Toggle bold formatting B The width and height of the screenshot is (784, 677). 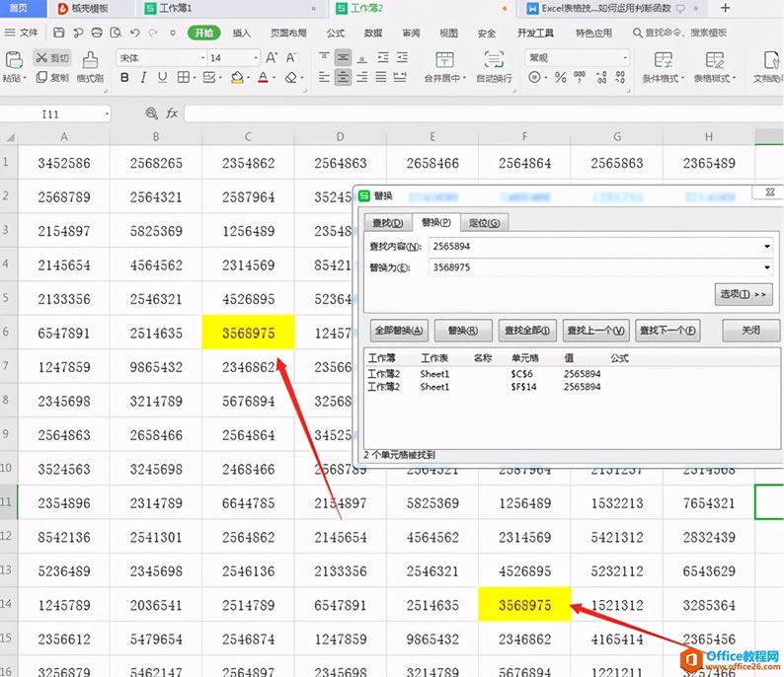[x=125, y=77]
